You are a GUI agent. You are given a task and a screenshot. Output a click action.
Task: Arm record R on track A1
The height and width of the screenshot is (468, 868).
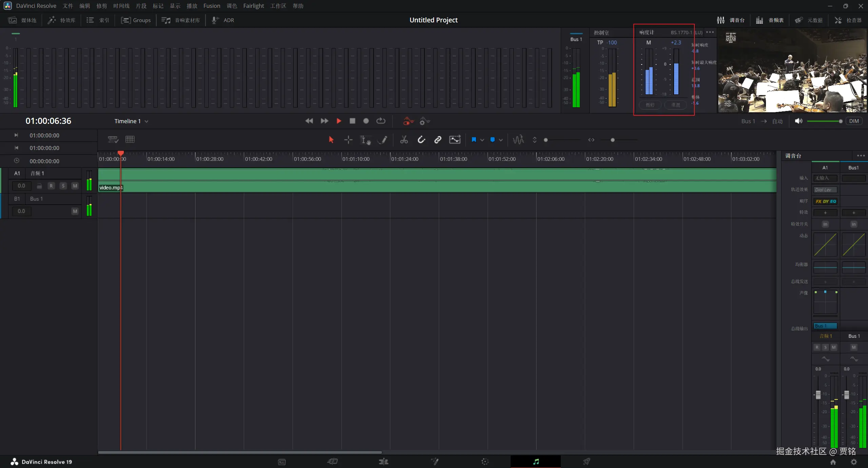(x=51, y=186)
